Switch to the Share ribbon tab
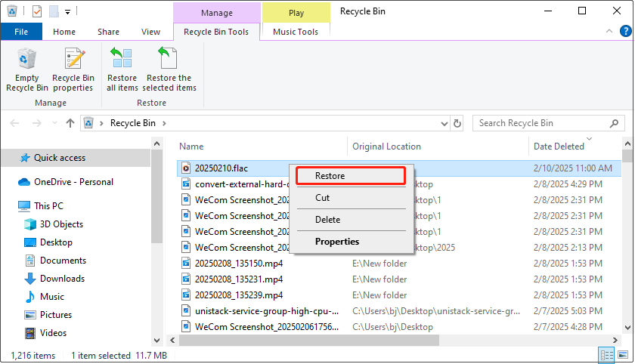The image size is (635, 364). (108, 32)
